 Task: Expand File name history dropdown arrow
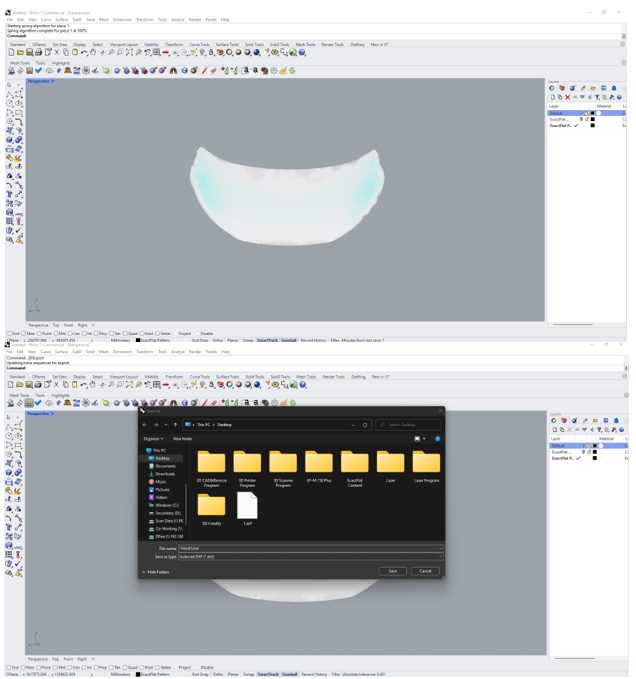click(x=440, y=548)
